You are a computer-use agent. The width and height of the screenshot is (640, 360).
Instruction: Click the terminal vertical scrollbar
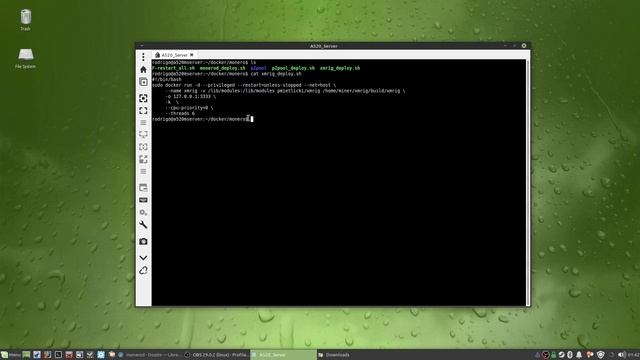pyautogui.click(x=528, y=182)
